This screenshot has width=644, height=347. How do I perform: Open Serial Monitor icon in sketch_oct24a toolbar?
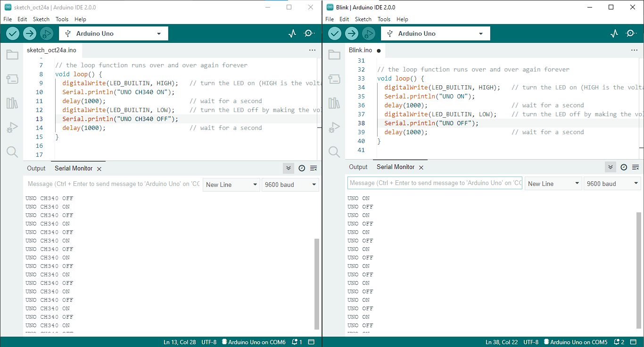[309, 33]
